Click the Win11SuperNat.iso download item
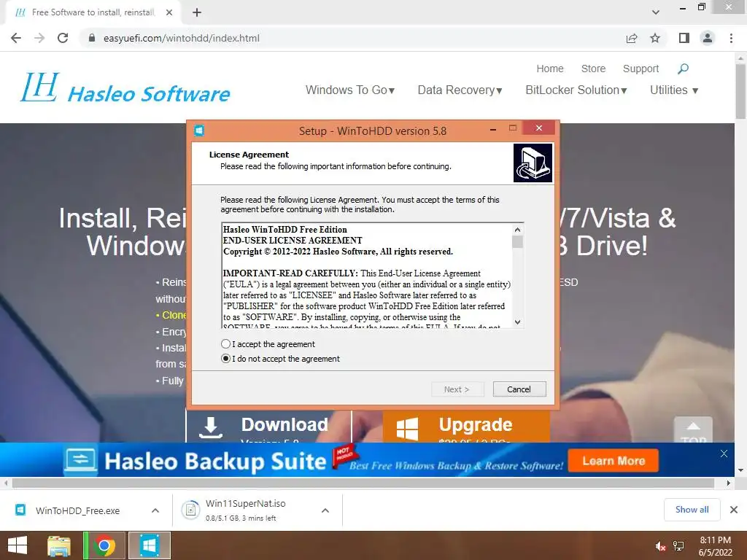 245,510
